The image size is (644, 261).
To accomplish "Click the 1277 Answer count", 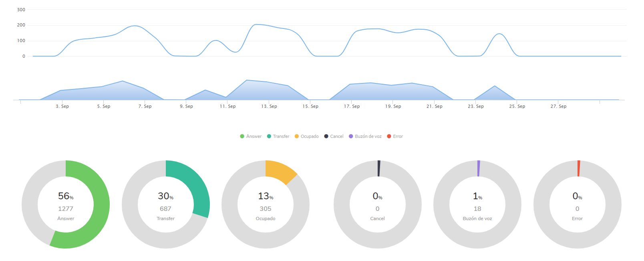I will (66, 209).
